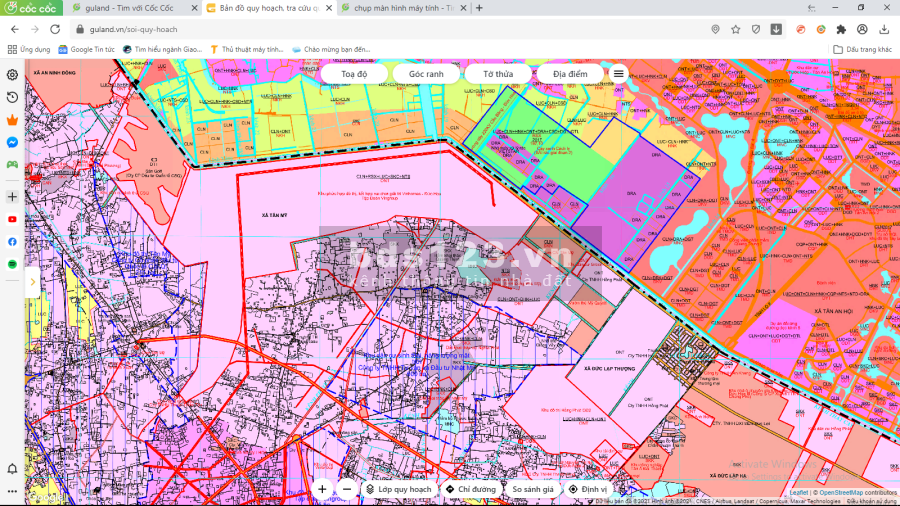Open the shield ad-block icon in address bar
Image resolution: width=900 pixels, height=506 pixels.
pyautogui.click(x=756, y=29)
